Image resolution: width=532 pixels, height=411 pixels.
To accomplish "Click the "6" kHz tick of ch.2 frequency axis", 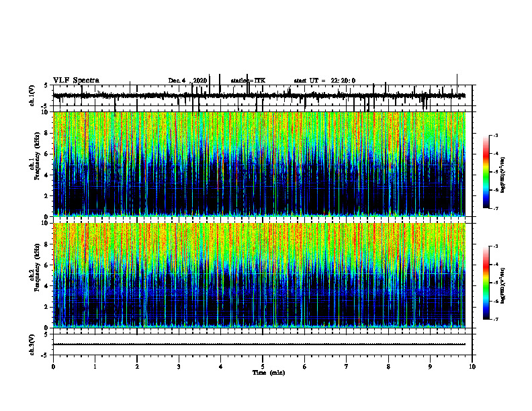I will (x=47, y=265).
